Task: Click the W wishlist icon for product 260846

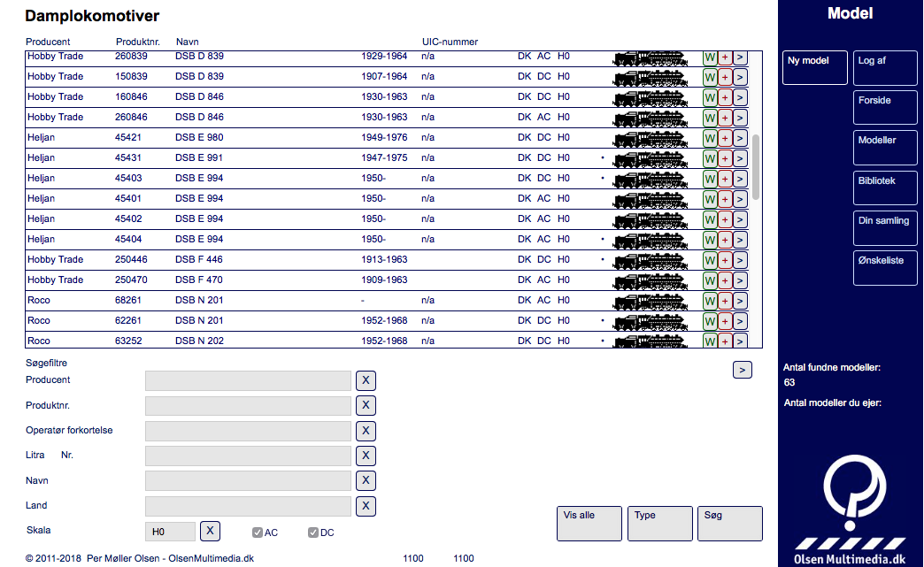Action: pyautogui.click(x=710, y=118)
